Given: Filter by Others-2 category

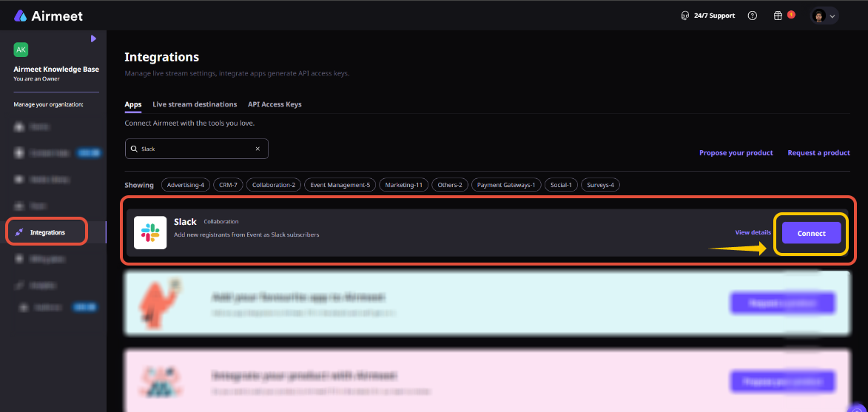Looking at the screenshot, I should coord(450,185).
